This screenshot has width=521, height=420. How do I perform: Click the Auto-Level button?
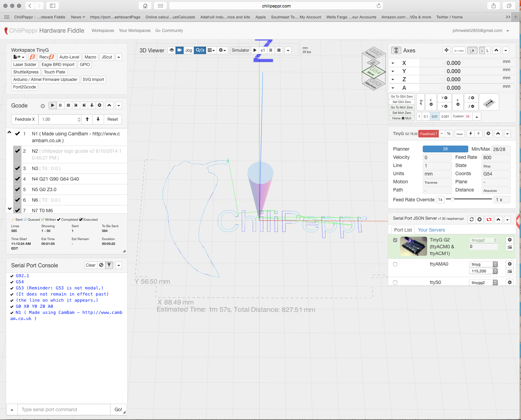click(x=69, y=57)
